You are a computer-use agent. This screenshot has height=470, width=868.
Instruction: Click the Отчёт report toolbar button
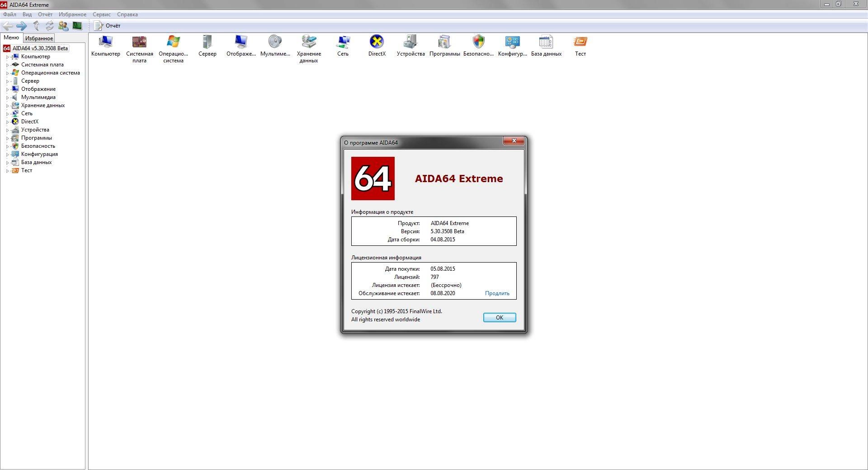pos(108,26)
